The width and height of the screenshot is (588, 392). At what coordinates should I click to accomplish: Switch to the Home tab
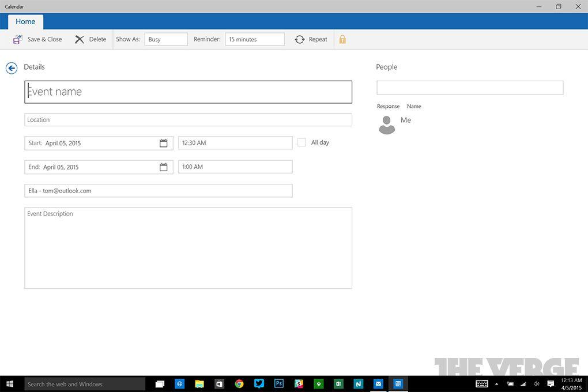click(25, 22)
